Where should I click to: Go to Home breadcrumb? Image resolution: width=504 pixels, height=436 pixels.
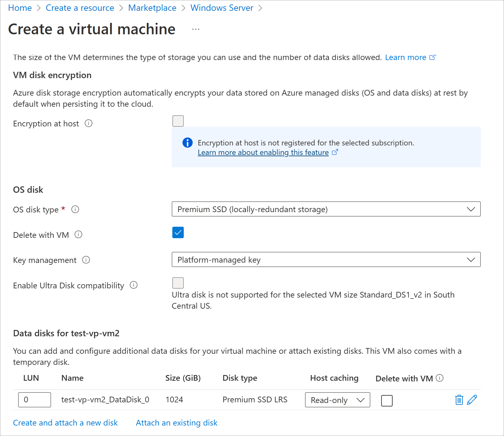20,8
